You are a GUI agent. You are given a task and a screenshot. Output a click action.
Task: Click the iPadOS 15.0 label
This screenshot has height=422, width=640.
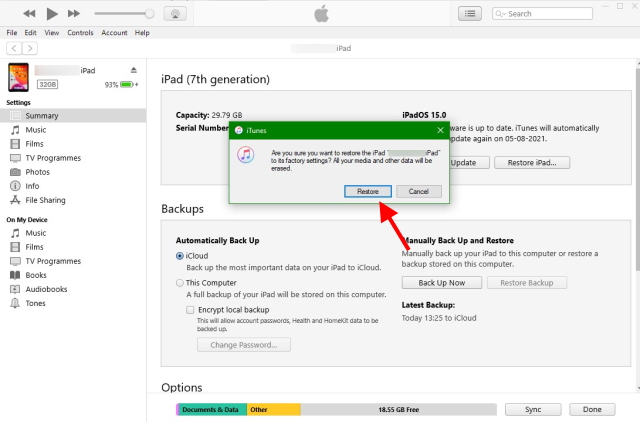click(x=424, y=115)
